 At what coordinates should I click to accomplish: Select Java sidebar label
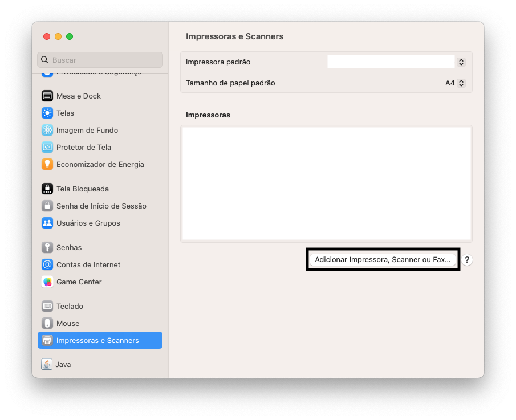63,364
